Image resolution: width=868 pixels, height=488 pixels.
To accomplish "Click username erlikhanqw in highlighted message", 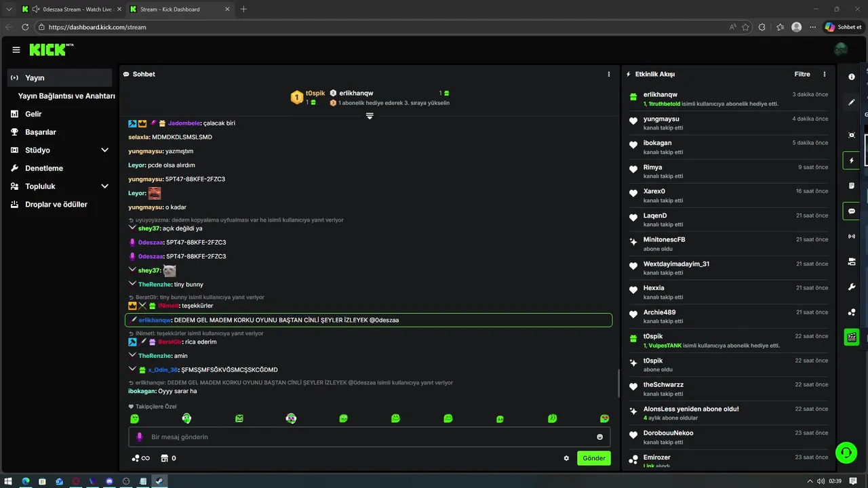I will click(x=155, y=320).
